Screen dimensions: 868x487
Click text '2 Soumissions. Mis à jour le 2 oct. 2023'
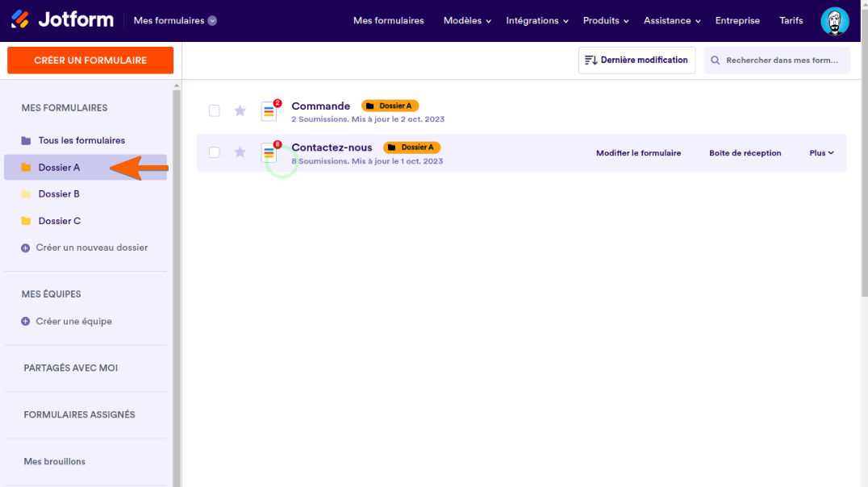368,119
